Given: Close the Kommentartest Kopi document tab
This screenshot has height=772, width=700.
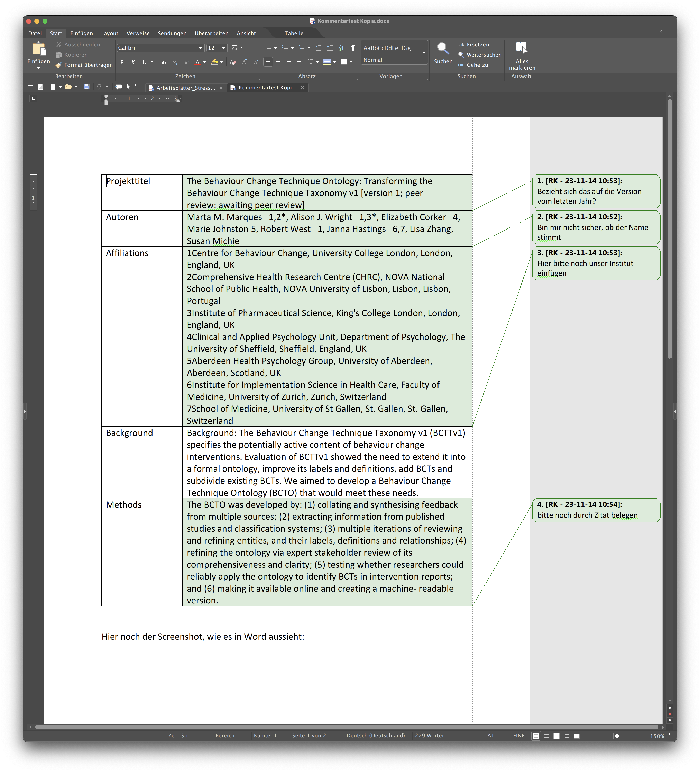Looking at the screenshot, I should pos(302,88).
